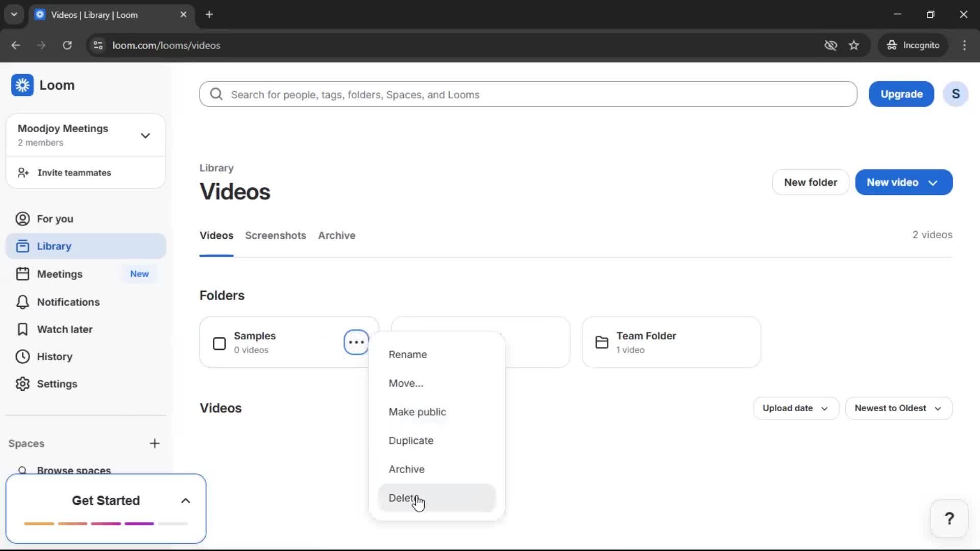Screen dimensions: 980x551
Task: Choose Make public from the context menu
Action: (416, 412)
